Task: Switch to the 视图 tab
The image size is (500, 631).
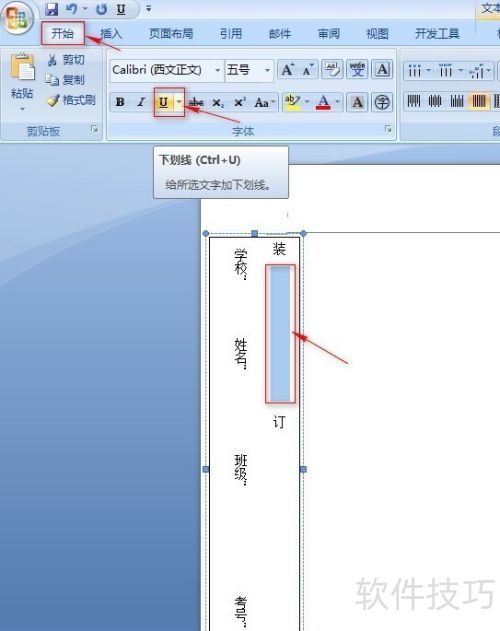Action: coord(377,33)
